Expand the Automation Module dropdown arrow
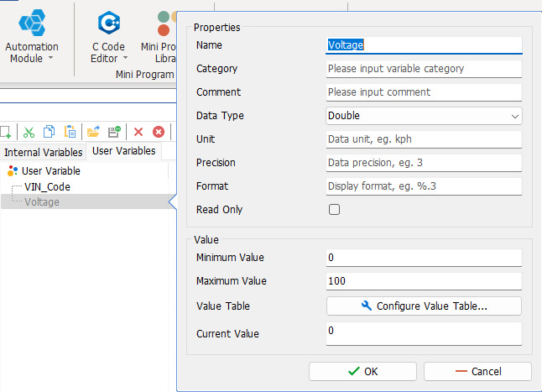 50,60
